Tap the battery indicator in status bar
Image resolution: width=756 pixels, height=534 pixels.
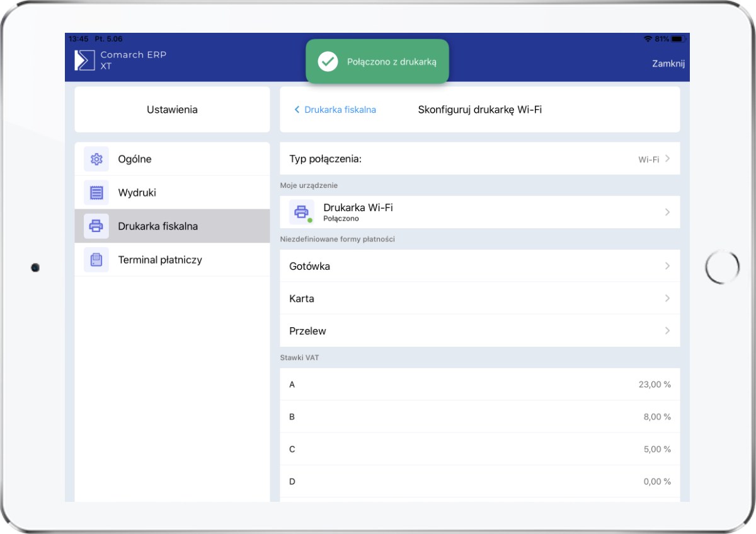pos(678,39)
